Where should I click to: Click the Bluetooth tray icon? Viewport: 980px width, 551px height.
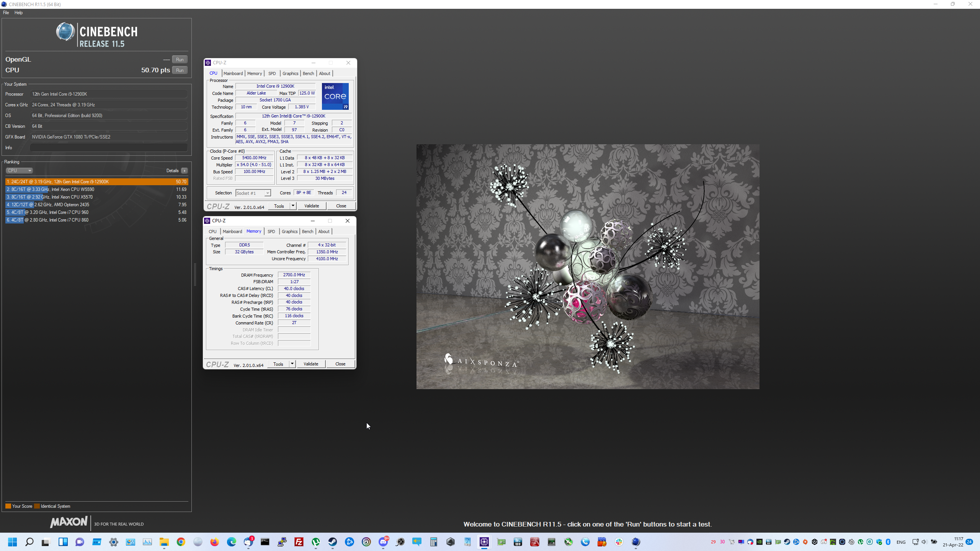(x=888, y=542)
